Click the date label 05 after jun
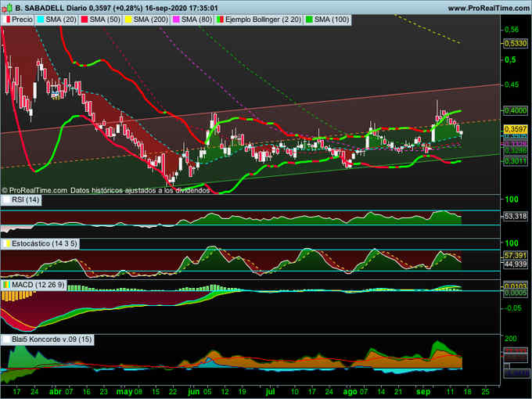The image size is (532, 399). pyautogui.click(x=207, y=392)
